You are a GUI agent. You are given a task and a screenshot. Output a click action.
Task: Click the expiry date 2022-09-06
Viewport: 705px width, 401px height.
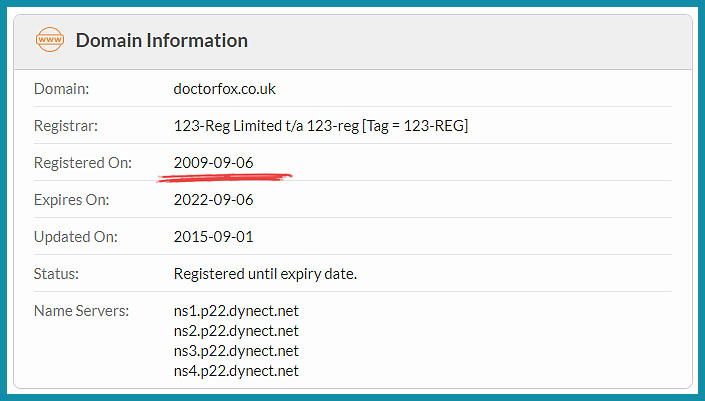[x=214, y=200]
